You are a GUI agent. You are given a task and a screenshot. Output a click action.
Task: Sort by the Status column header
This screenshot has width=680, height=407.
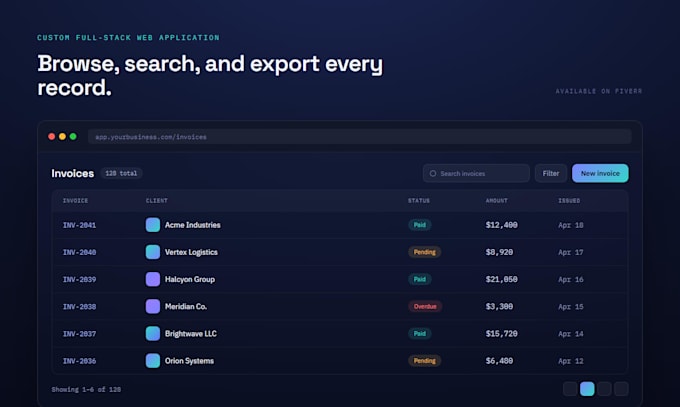point(419,200)
